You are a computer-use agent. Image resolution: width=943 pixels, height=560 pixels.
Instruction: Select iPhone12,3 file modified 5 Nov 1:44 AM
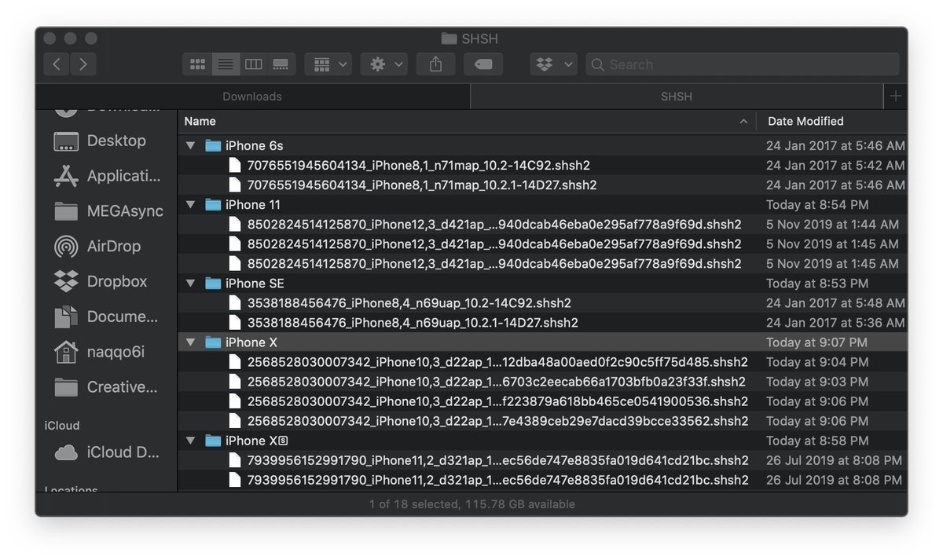click(494, 225)
